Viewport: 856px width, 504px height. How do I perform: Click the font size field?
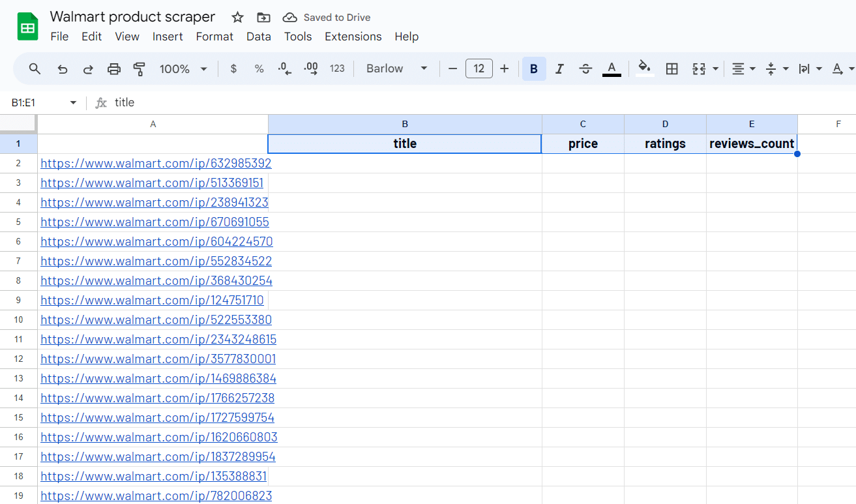point(479,69)
